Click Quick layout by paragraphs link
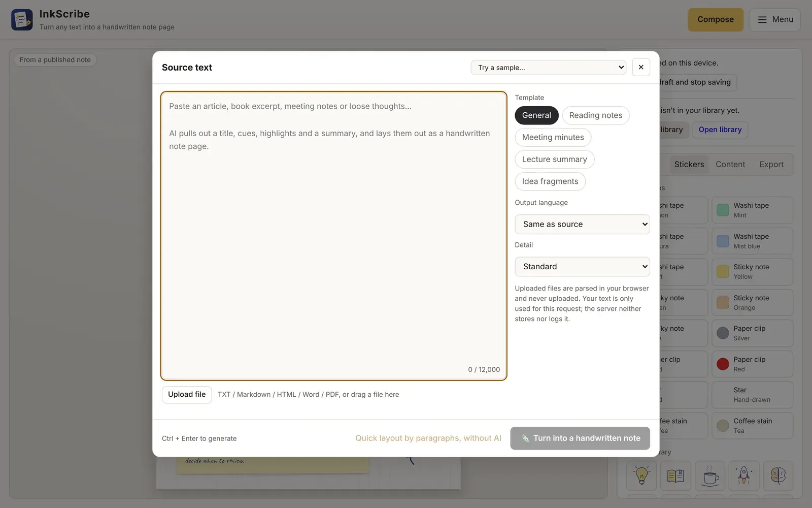Viewport: 812px width, 508px height. [x=428, y=438]
